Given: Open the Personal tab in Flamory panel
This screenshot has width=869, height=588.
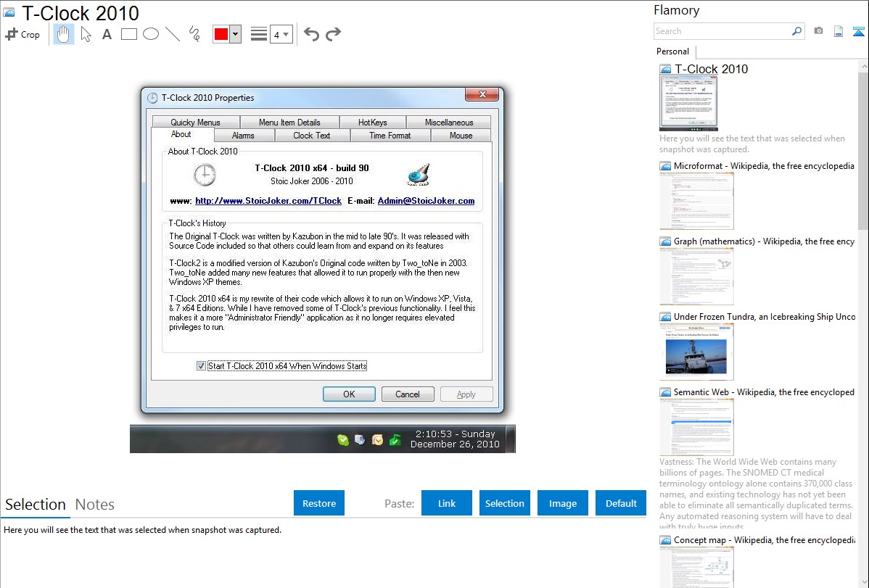Looking at the screenshot, I should [x=672, y=51].
